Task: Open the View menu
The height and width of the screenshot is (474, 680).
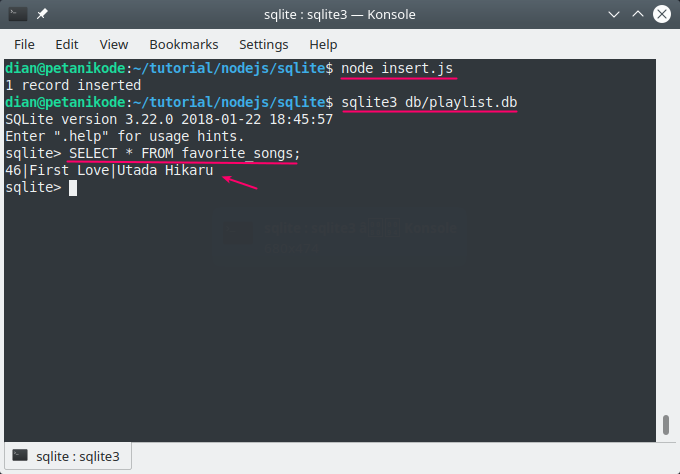Action: pos(114,44)
